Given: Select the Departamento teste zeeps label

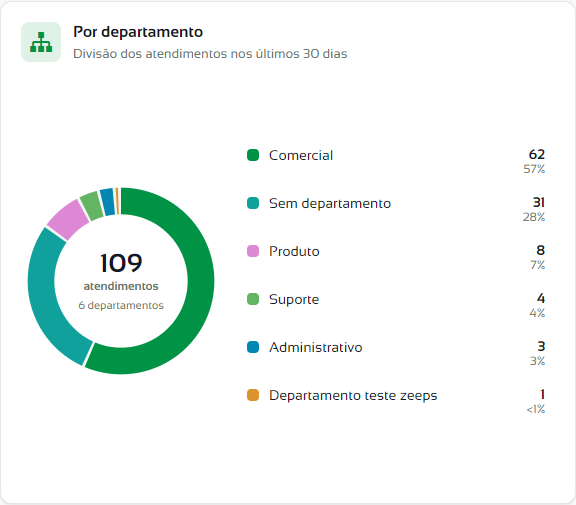Looking at the screenshot, I should pos(353,396).
